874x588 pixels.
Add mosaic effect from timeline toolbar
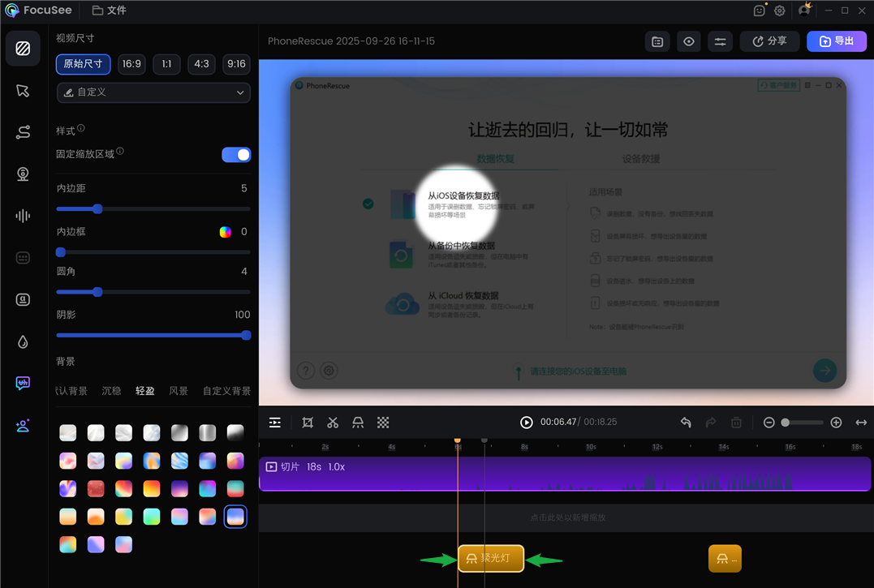pos(383,423)
